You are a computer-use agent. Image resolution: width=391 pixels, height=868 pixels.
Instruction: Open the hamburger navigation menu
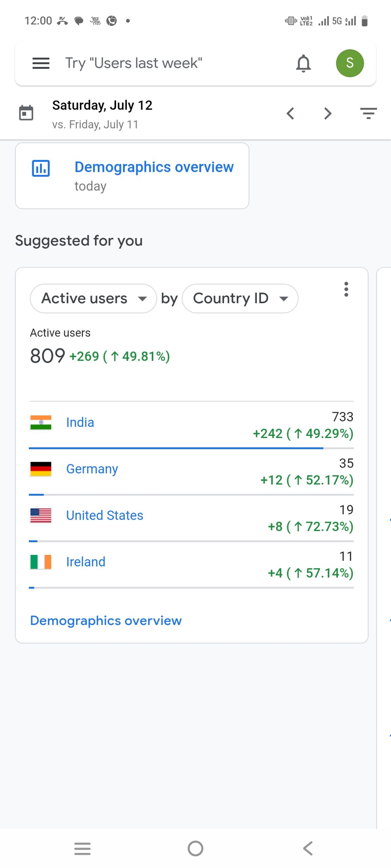pyautogui.click(x=41, y=63)
